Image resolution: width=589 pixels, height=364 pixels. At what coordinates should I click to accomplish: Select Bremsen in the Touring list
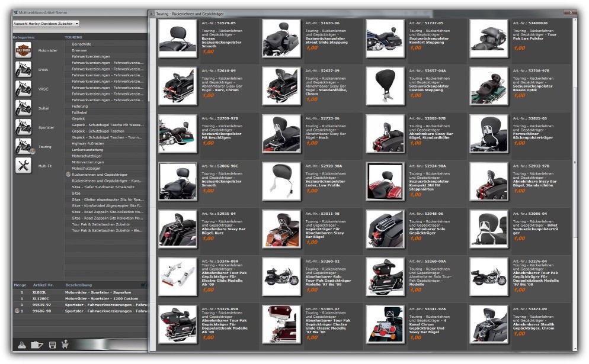[x=79, y=50]
